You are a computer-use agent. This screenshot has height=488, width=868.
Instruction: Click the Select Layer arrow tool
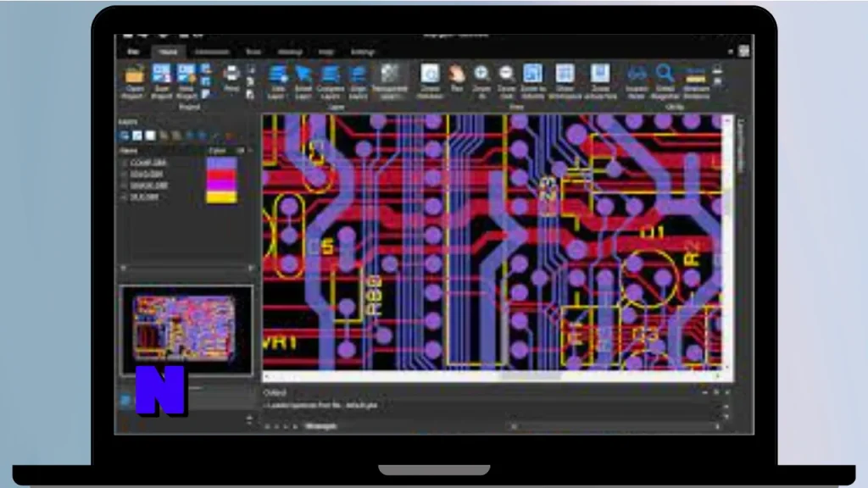303,80
